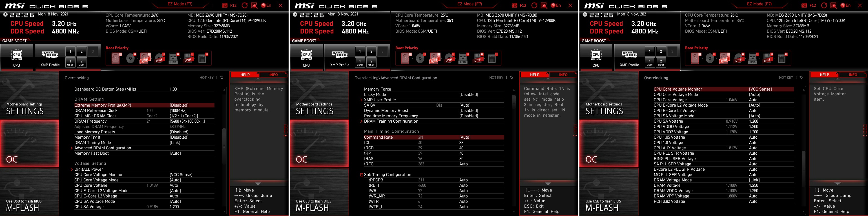This screenshot has height=216, width=868.
Task: Open M-FLASH in left panel
Action: coord(30,192)
